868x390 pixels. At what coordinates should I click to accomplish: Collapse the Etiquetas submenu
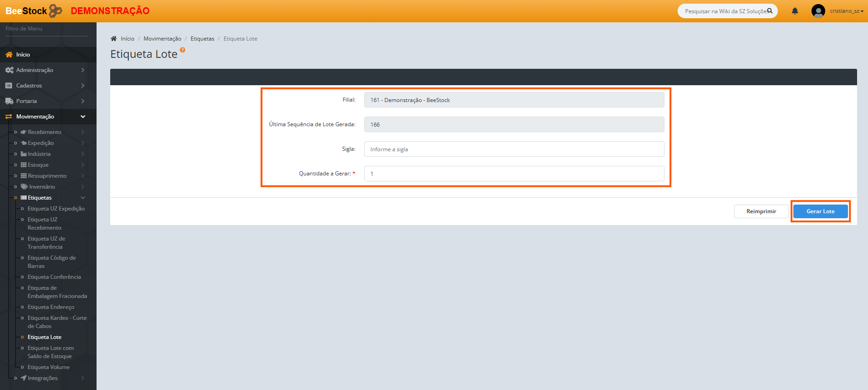pyautogui.click(x=83, y=198)
